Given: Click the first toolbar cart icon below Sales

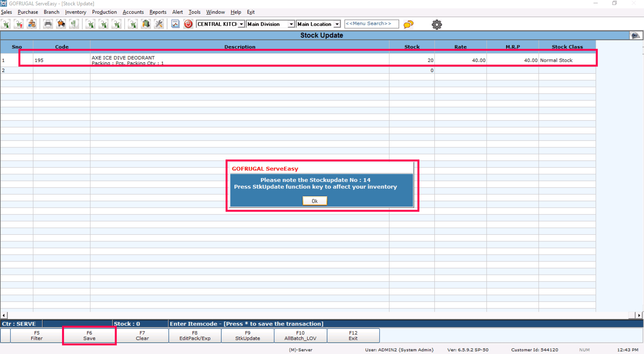Looking at the screenshot, I should point(6,24).
